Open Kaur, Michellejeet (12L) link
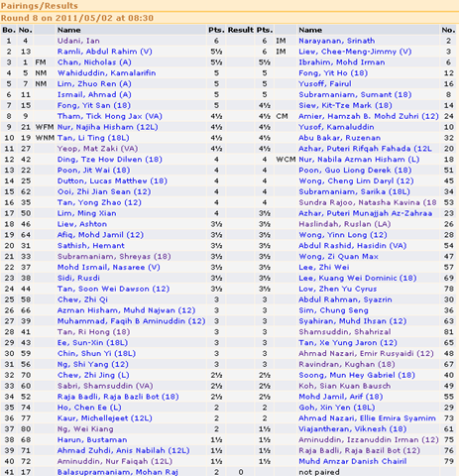The width and height of the screenshot is (459, 476). pyautogui.click(x=105, y=418)
